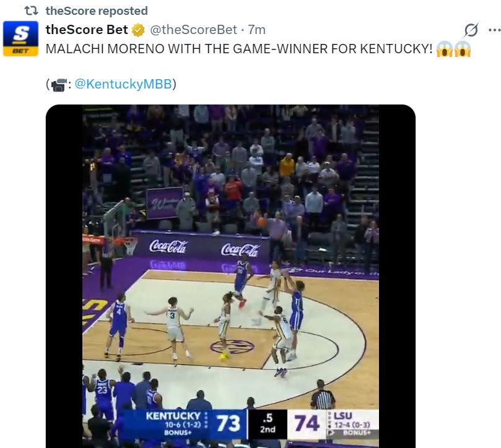Click the Grok icon on the post

471,30
